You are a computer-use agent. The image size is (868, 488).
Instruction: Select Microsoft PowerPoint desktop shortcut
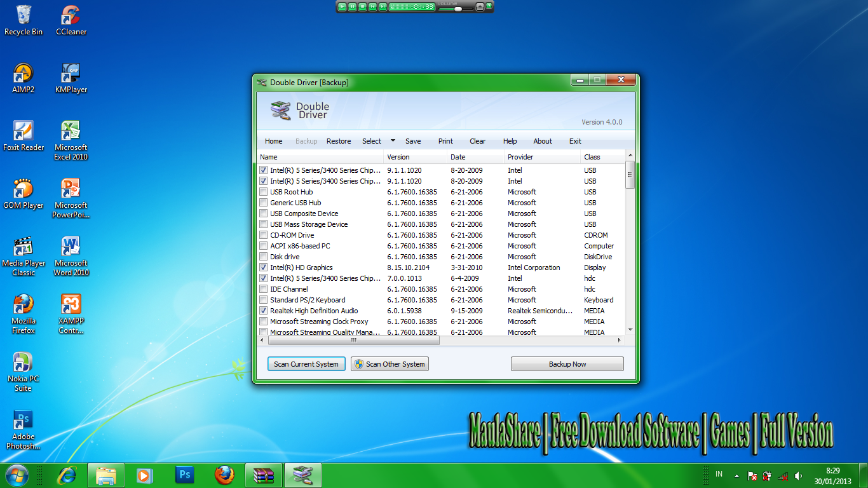coord(71,198)
